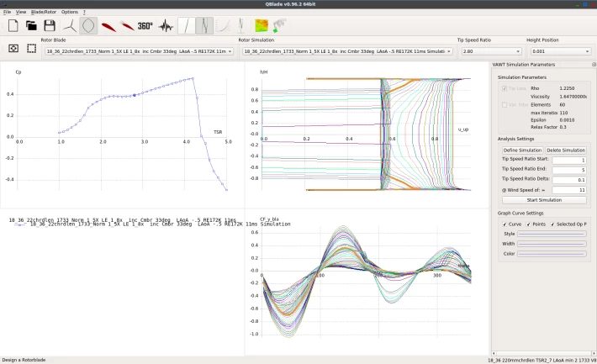The image size is (597, 364).
Task: Toggle the Curve checkbox
Action: point(505,224)
